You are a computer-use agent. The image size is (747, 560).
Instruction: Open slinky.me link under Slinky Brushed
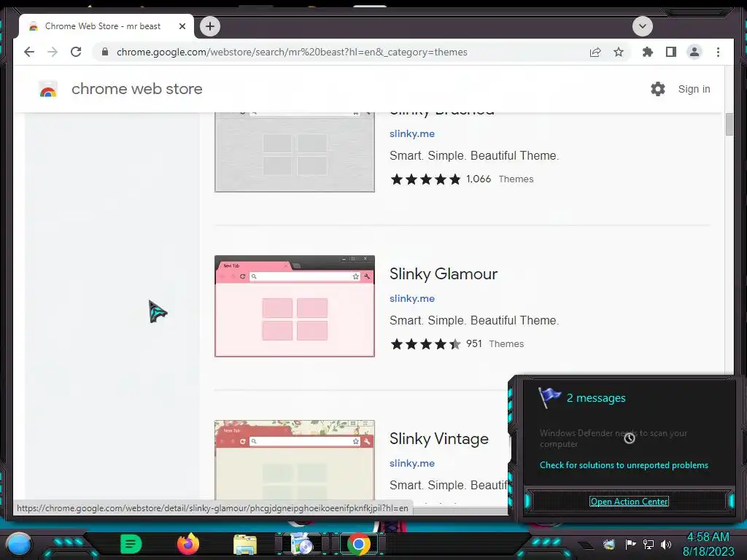412,134
